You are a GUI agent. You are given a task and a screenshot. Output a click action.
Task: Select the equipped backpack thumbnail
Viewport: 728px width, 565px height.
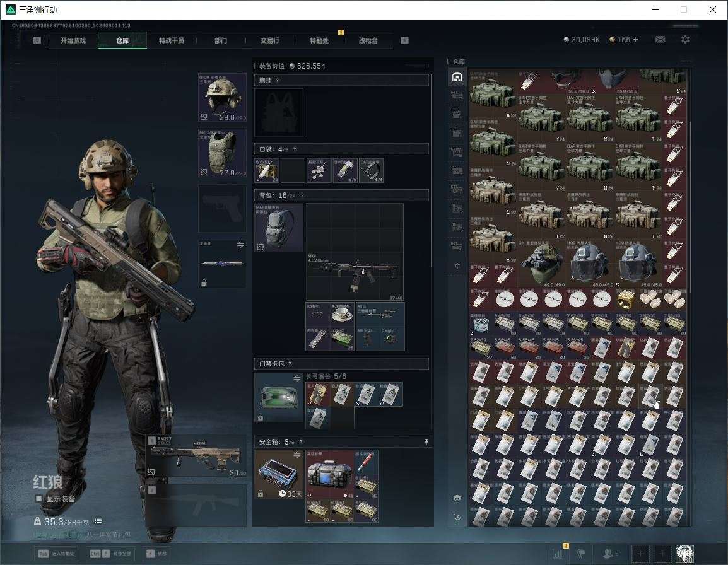click(x=279, y=228)
